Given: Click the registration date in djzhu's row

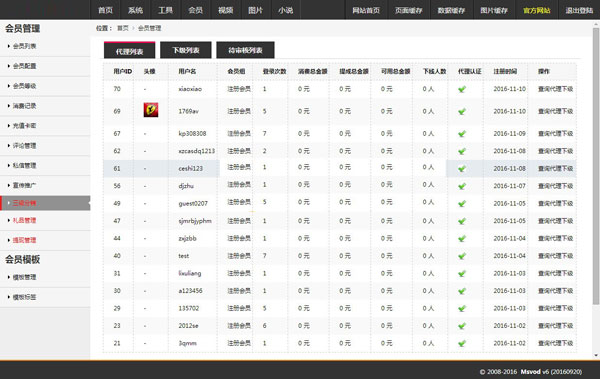Looking at the screenshot, I should [509, 186].
